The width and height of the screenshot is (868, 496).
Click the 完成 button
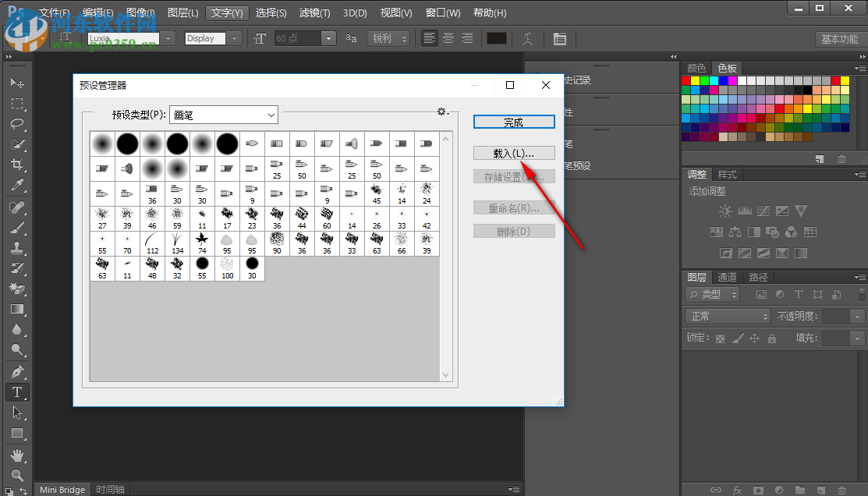tap(514, 122)
